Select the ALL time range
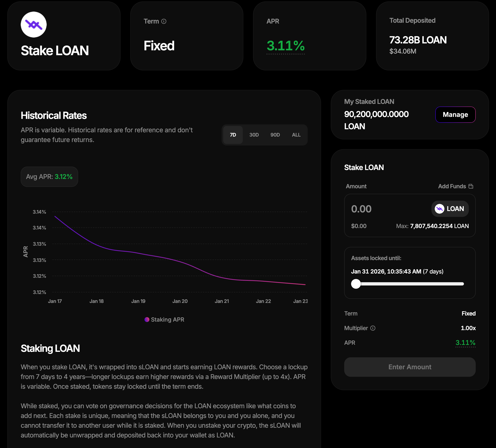The width and height of the screenshot is (496, 448). pos(296,135)
